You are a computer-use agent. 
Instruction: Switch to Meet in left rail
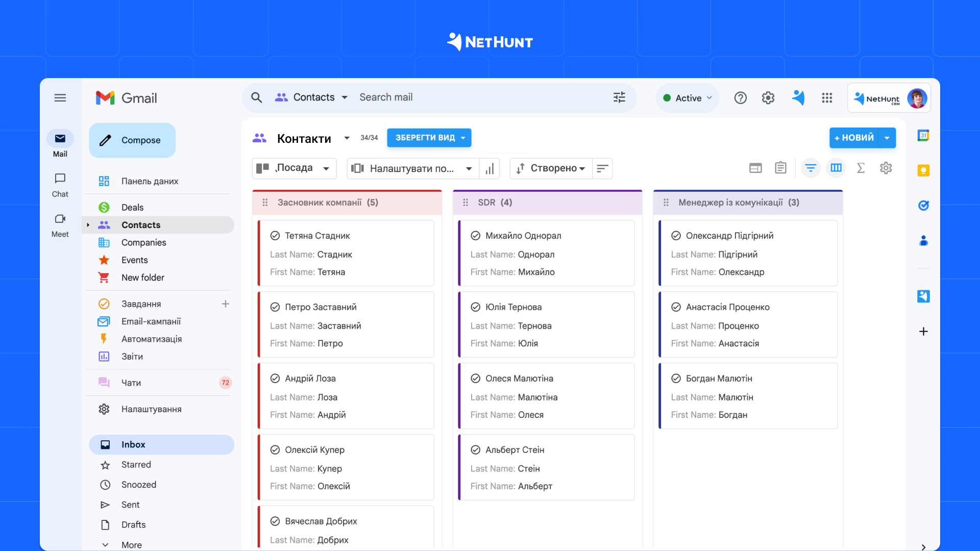(60, 225)
